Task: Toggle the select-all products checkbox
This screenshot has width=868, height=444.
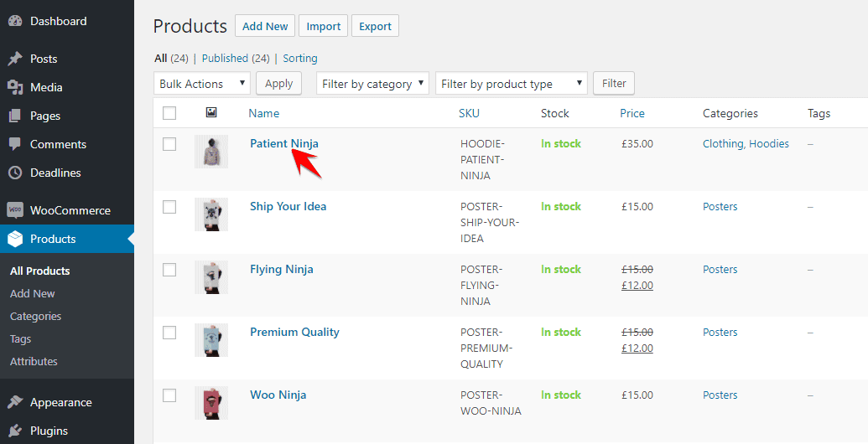Action: (x=169, y=113)
